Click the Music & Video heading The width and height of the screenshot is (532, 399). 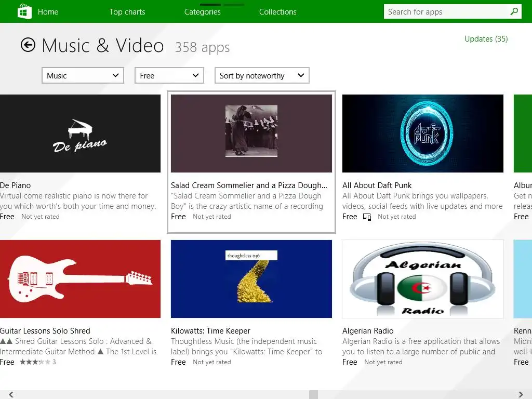tap(103, 46)
